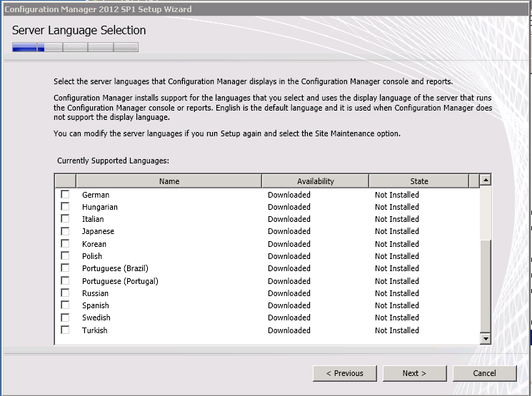Tick the Italian language checkbox
This screenshot has height=396, width=532.
(66, 219)
